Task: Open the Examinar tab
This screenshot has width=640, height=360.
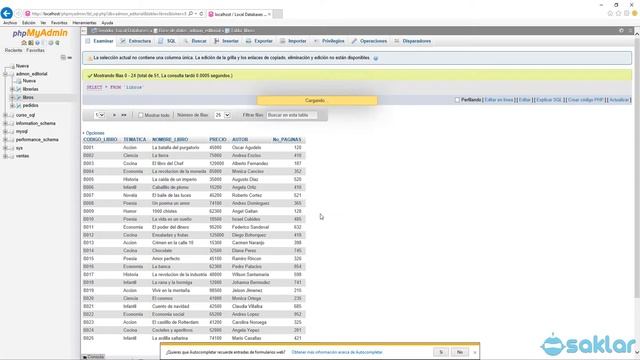Action: 99,41
